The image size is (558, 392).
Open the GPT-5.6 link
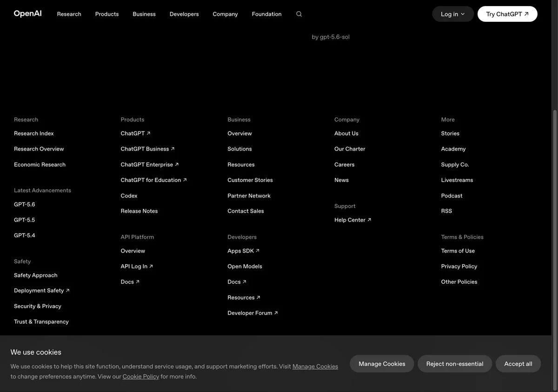(x=25, y=204)
